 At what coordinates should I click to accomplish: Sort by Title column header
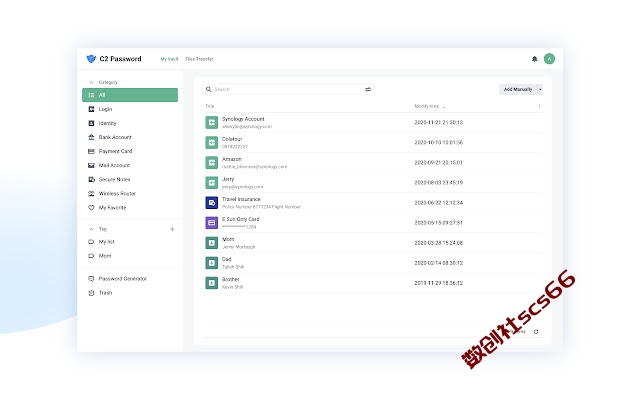209,106
